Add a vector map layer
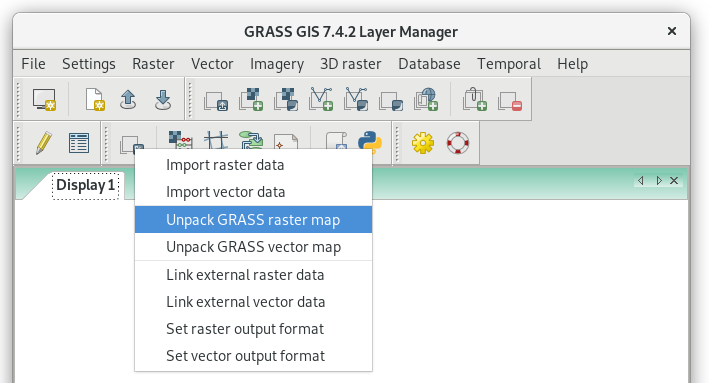The image size is (709, 383). [x=321, y=99]
